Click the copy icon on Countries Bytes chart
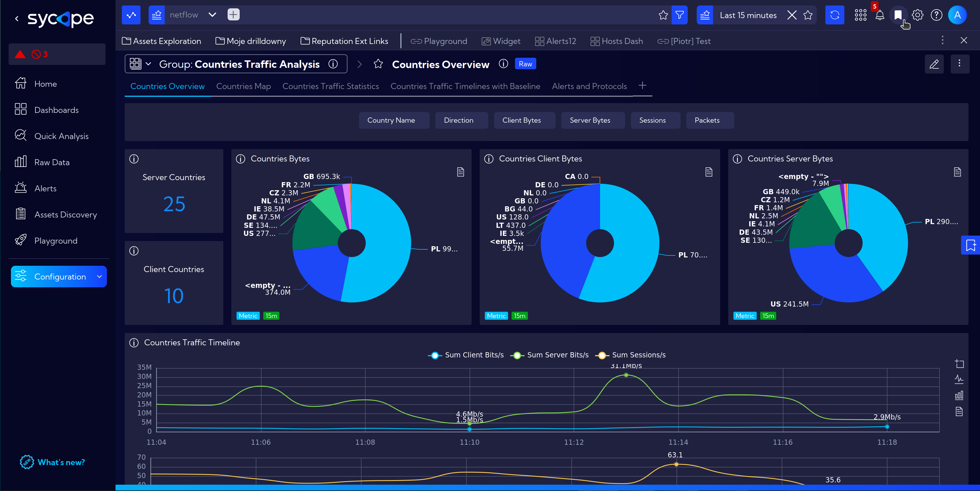 [x=461, y=171]
